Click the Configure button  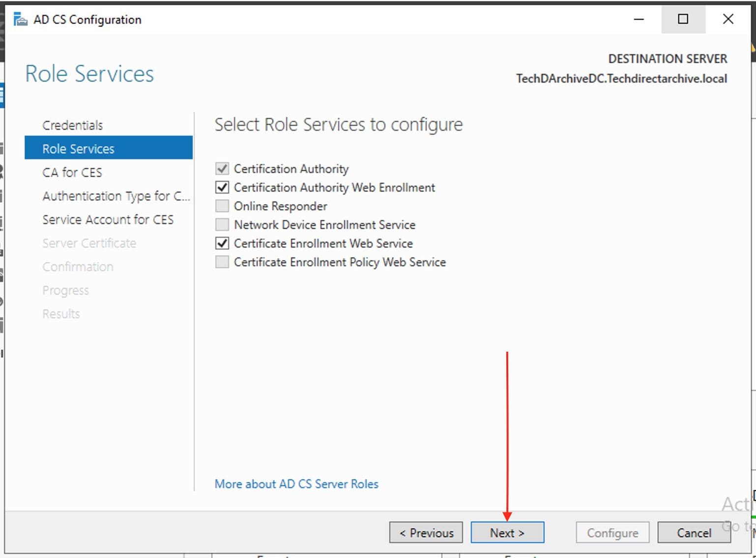click(612, 532)
